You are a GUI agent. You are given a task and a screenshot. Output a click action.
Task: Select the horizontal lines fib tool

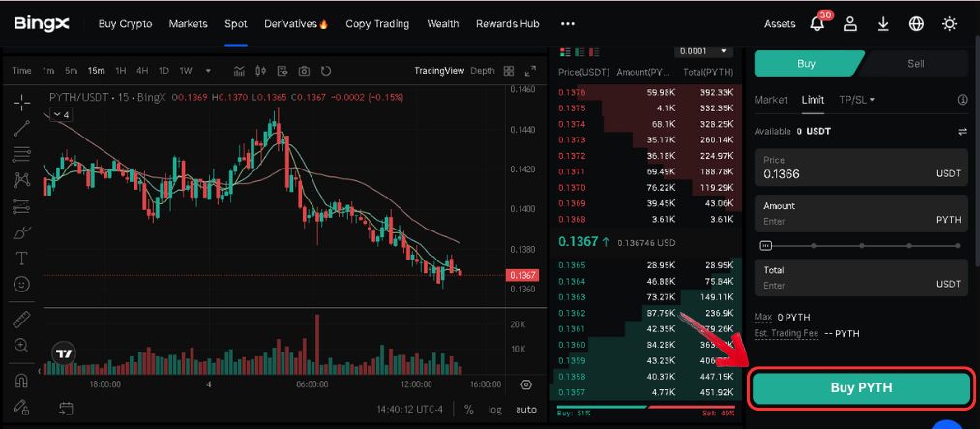[22, 153]
